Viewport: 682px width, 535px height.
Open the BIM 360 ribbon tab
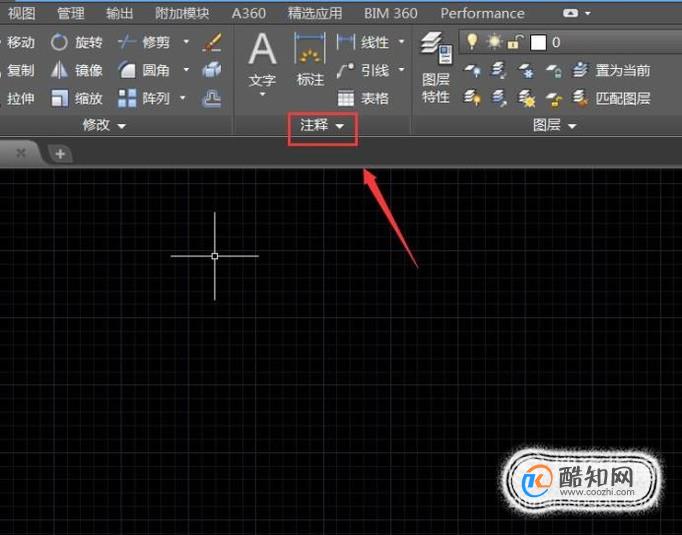click(391, 13)
